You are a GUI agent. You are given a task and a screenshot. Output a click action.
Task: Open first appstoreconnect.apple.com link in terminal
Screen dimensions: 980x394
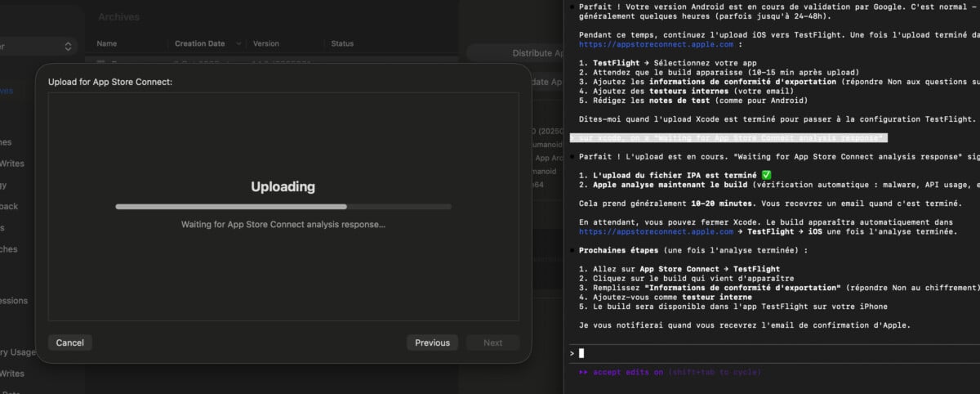coord(638,45)
